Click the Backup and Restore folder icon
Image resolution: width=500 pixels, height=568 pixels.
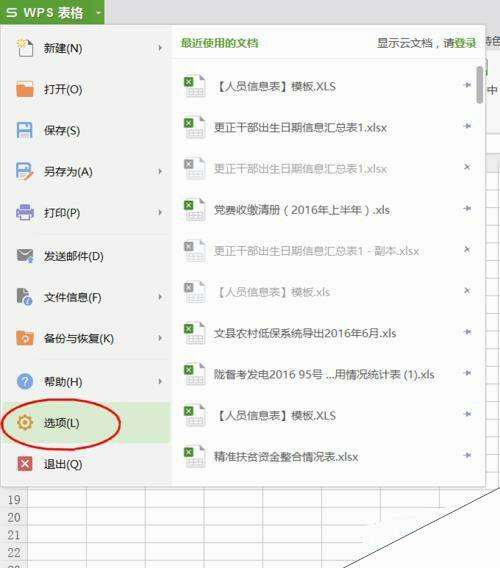pos(25,338)
